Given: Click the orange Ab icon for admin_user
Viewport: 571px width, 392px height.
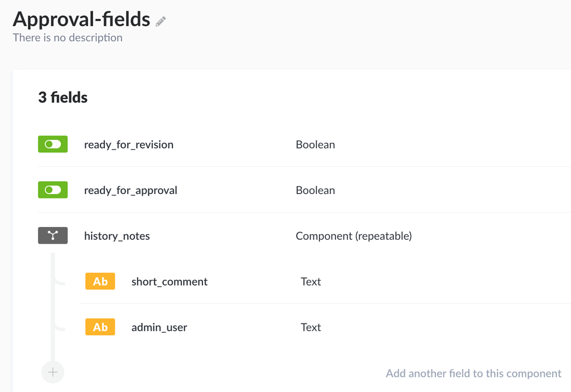Looking at the screenshot, I should tap(100, 327).
